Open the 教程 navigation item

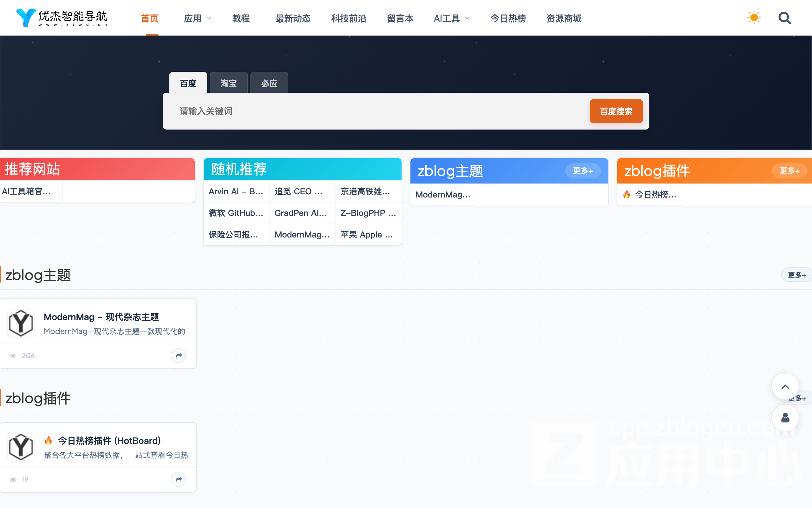241,18
